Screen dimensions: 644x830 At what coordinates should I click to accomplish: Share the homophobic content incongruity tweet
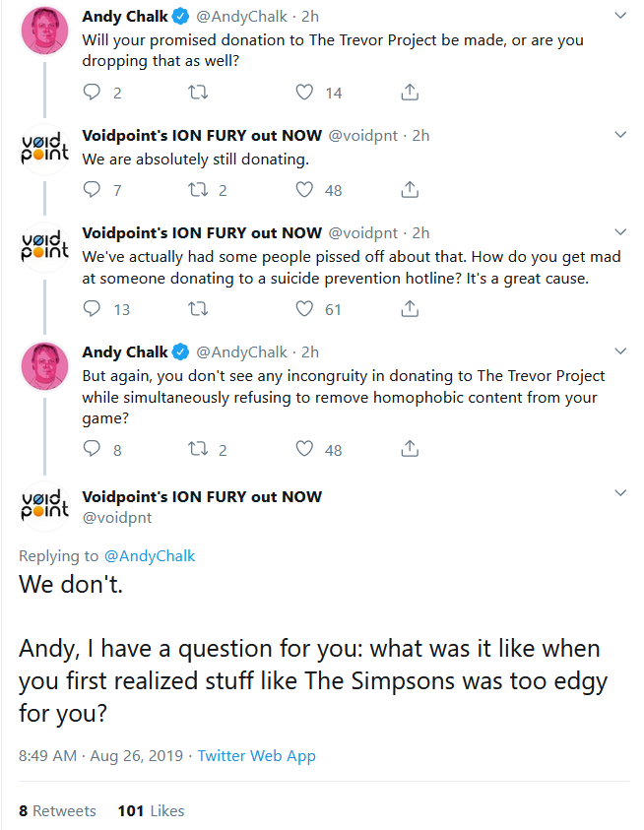(x=410, y=450)
